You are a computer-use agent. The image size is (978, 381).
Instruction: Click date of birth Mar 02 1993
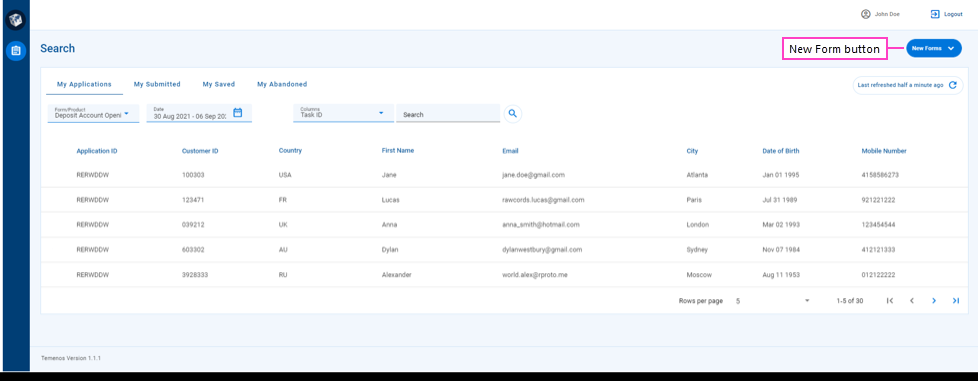coord(781,224)
